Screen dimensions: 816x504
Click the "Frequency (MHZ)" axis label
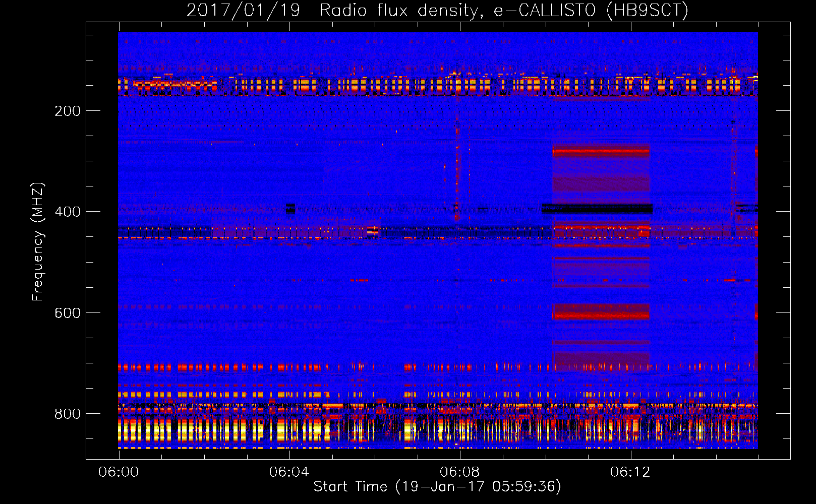pos(37,241)
